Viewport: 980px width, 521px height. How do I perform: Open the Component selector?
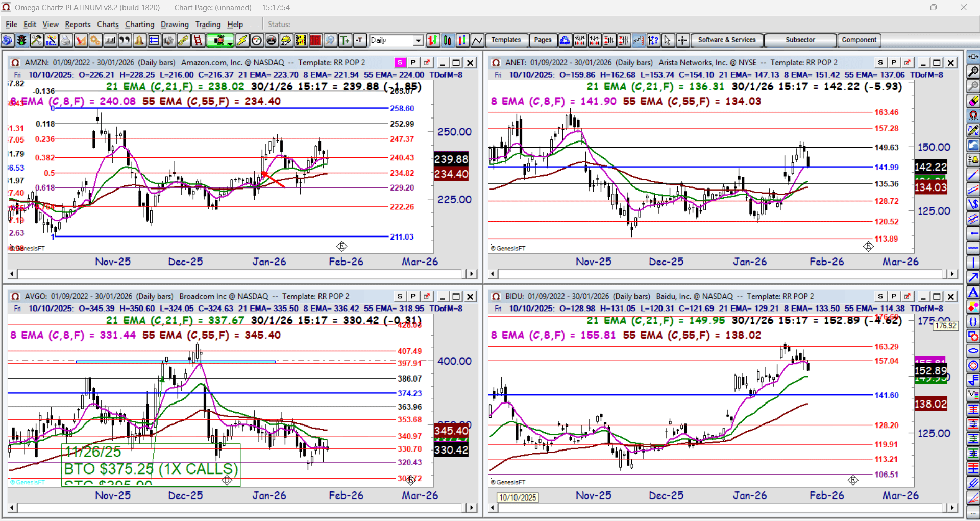859,40
